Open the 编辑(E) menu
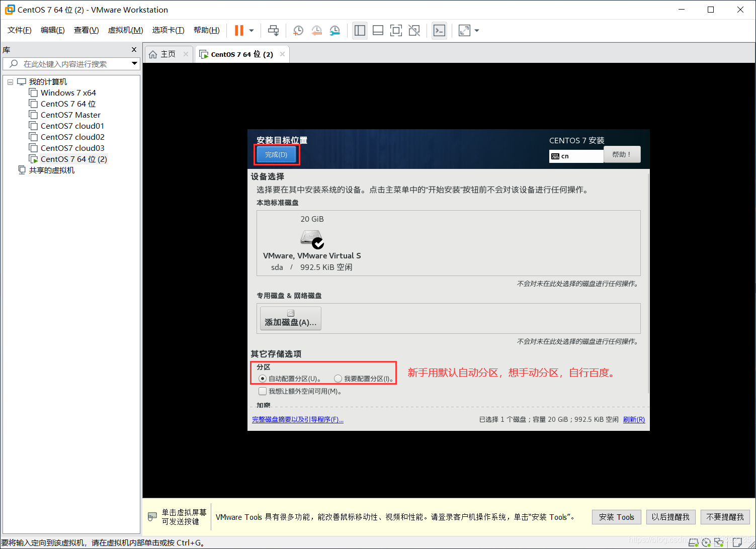Screen dimensions: 756x549 coord(53,30)
